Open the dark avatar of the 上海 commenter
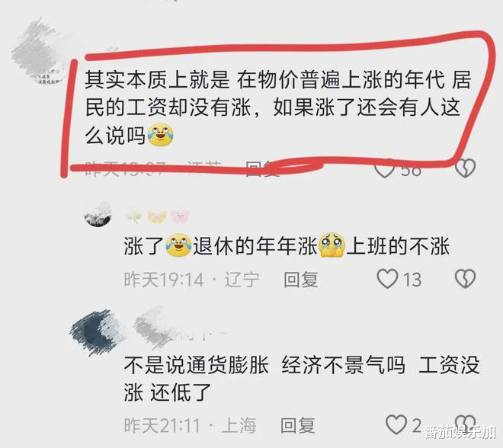 [x=97, y=332]
